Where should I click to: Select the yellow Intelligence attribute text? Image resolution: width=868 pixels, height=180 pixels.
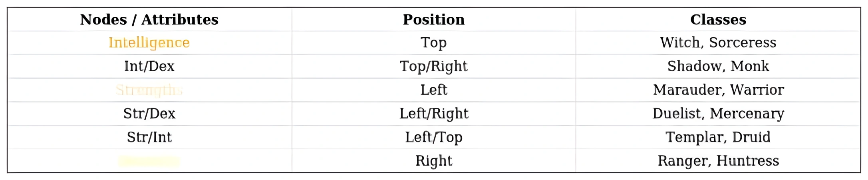tap(149, 43)
